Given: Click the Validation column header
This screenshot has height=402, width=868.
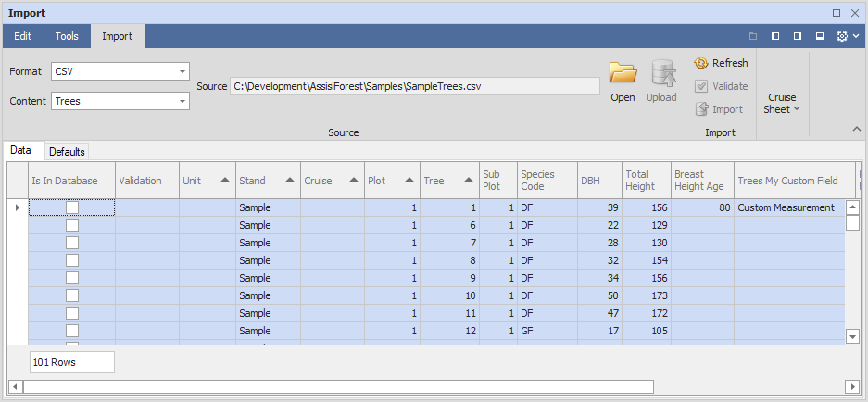Looking at the screenshot, I should (147, 181).
